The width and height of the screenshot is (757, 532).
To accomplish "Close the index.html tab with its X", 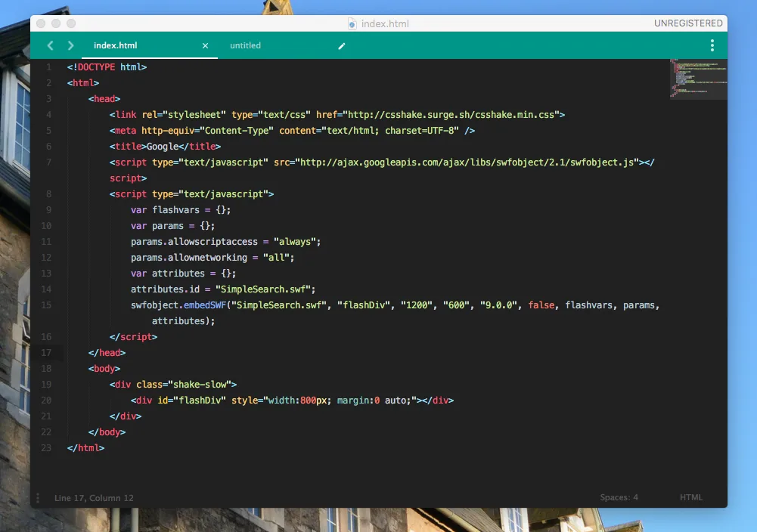I will click(205, 45).
